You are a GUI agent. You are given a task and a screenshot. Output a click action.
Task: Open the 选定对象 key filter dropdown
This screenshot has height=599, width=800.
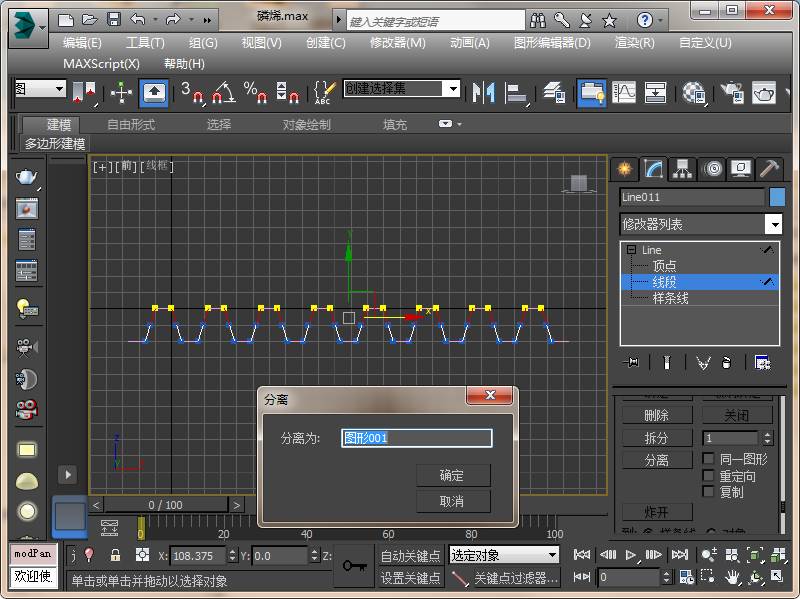click(x=552, y=555)
